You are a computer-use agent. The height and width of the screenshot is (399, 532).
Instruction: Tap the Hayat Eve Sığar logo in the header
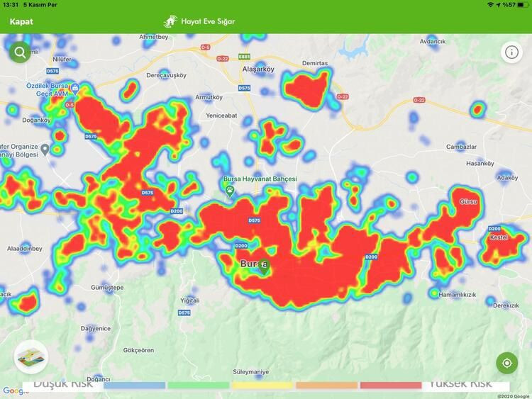click(199, 21)
